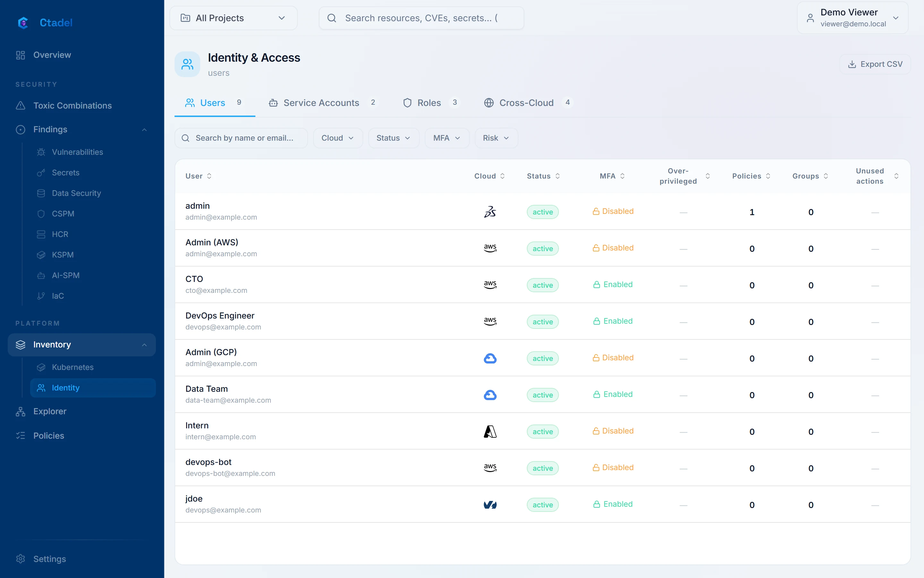The image size is (924, 578).
Task: Sort table by User column
Action: click(199, 176)
